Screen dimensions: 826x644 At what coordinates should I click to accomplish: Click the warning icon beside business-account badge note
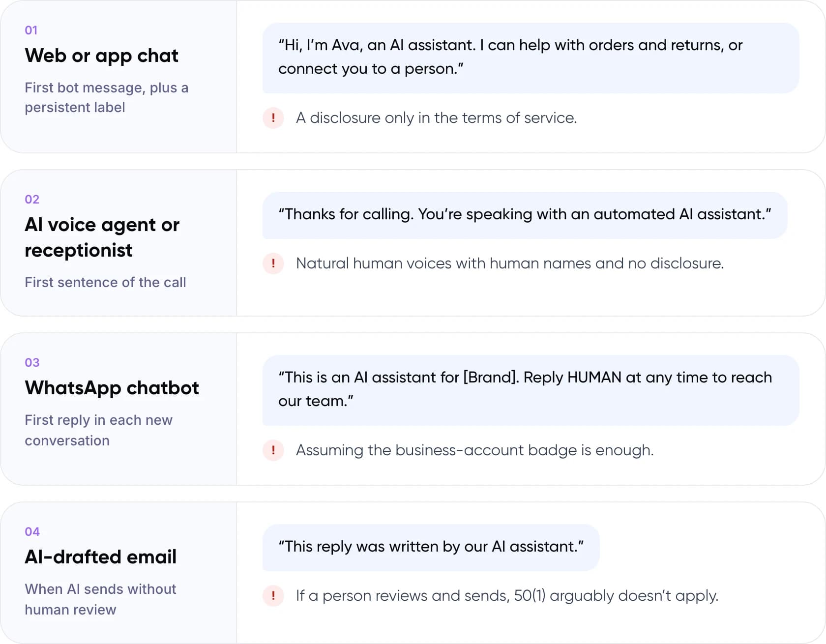273,450
